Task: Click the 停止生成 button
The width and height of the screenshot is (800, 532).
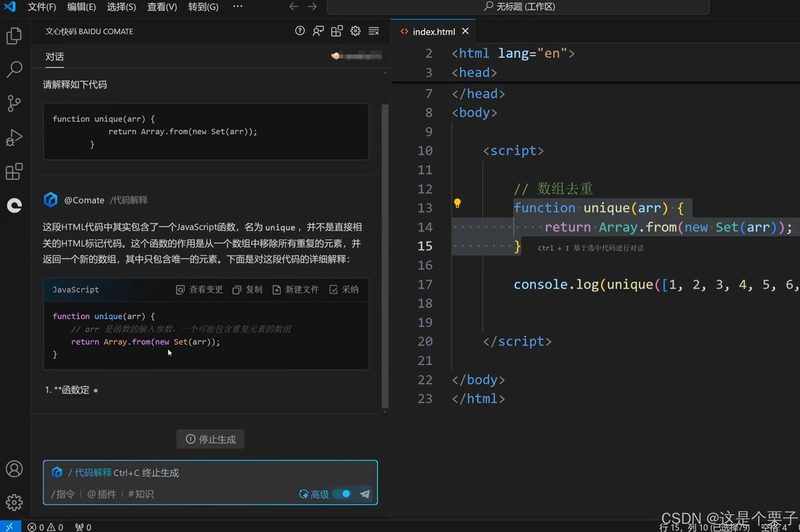Action: point(210,439)
